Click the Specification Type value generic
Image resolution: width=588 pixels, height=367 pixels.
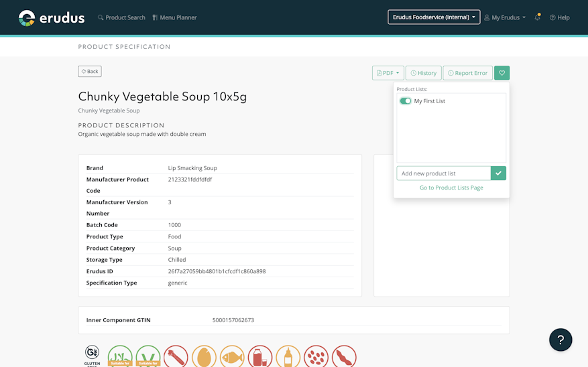point(178,283)
